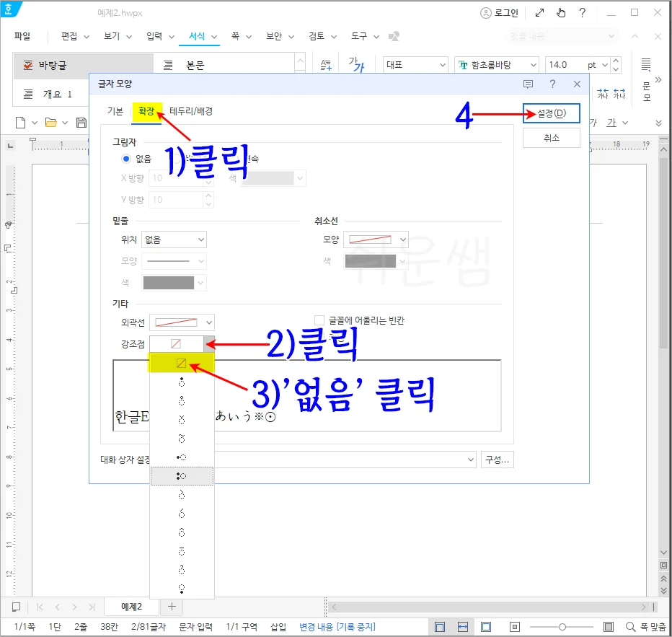This screenshot has height=637, width=672.
Task: Open the 서식 menu
Action: click(198, 36)
